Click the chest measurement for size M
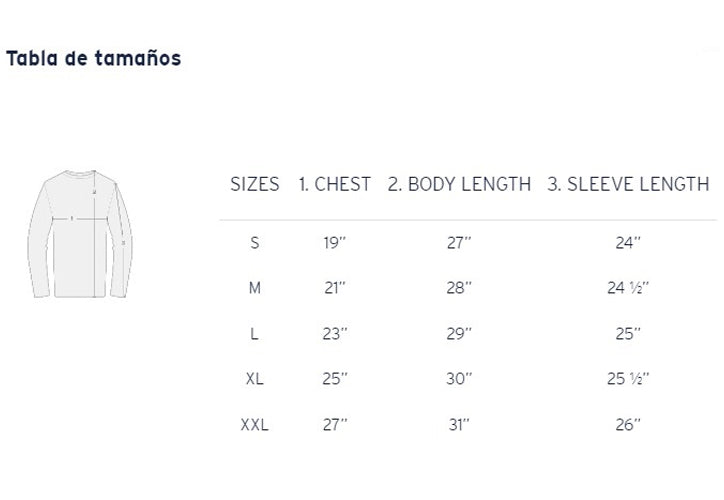Image resolution: width=724 pixels, height=500 pixels. (335, 288)
